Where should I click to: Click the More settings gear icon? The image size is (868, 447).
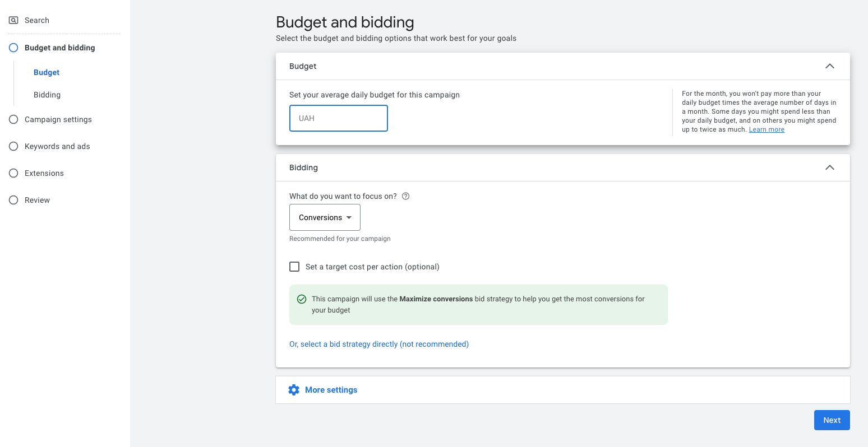(294, 390)
